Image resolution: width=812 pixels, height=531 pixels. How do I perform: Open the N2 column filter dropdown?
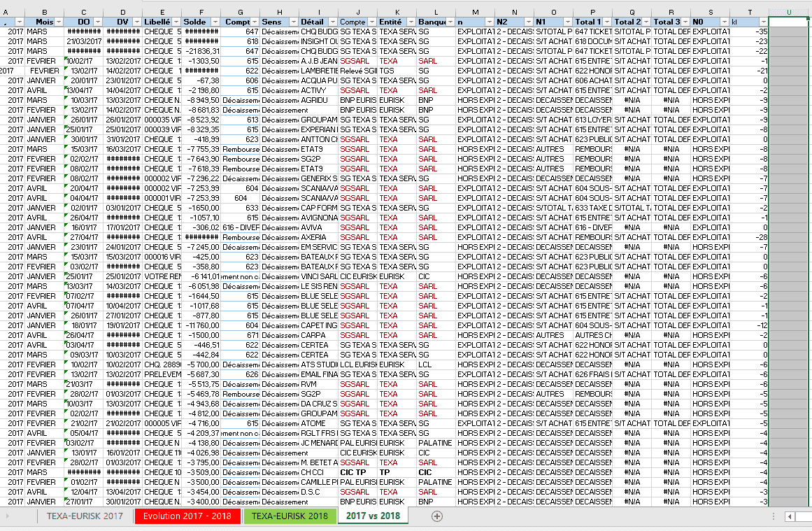click(528, 22)
